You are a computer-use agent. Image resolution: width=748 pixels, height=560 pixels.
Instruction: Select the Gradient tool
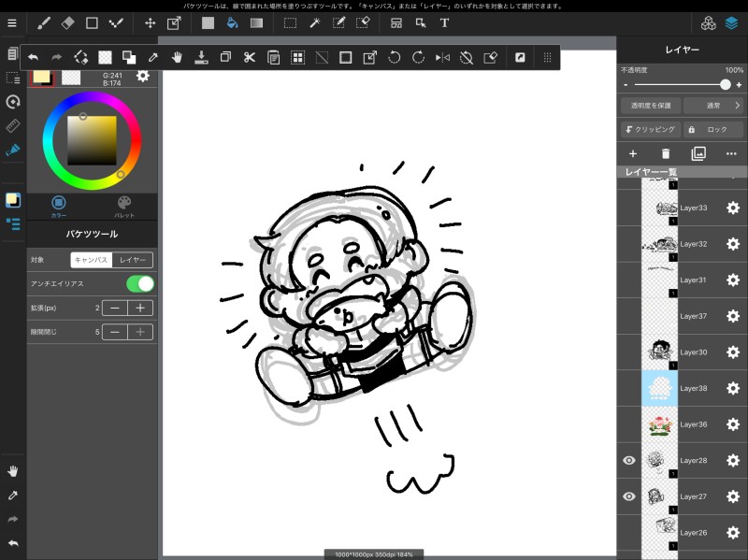pyautogui.click(x=256, y=22)
